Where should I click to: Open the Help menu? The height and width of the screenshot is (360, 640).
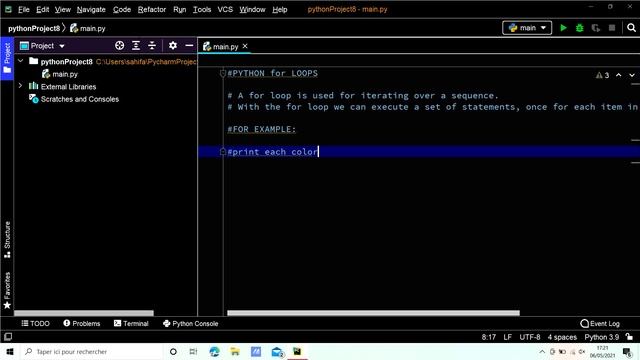pos(280,9)
